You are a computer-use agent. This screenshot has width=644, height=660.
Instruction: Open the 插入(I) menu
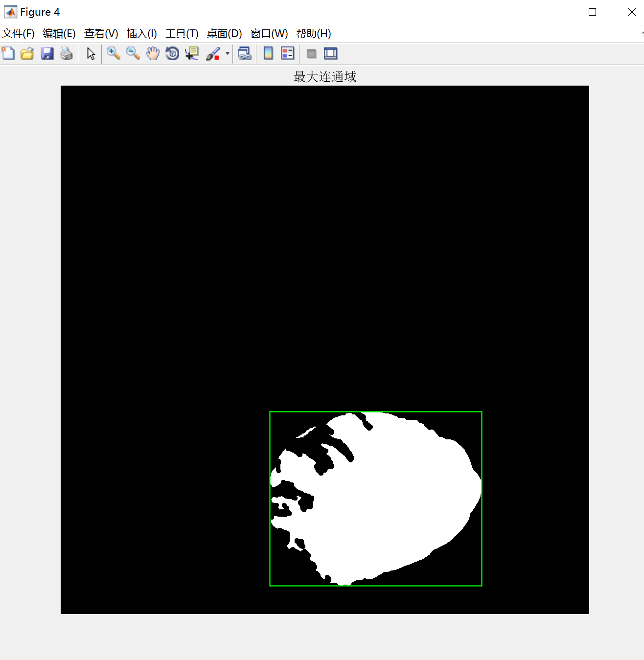pyautogui.click(x=141, y=34)
